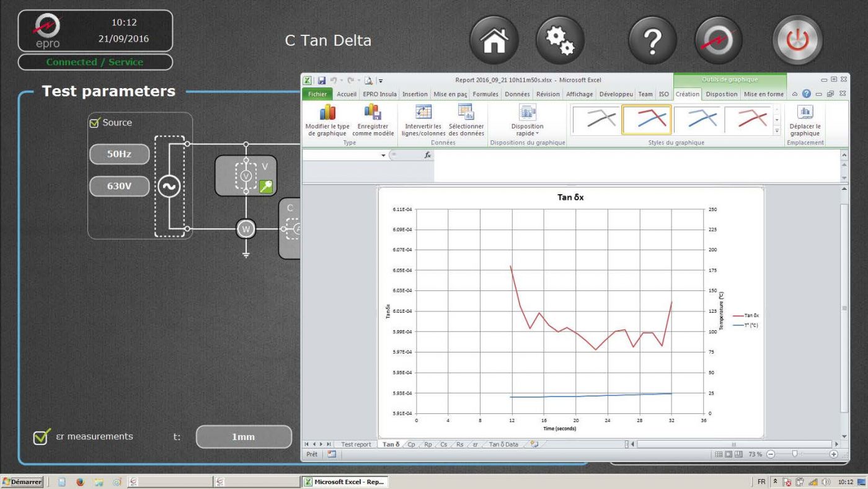The image size is (868, 489).
Task: Click the red power button icon
Action: (797, 40)
